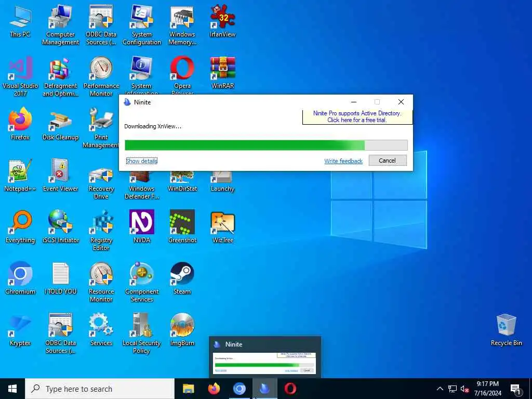
Task: Open the Recycle Bin
Action: [x=506, y=330]
